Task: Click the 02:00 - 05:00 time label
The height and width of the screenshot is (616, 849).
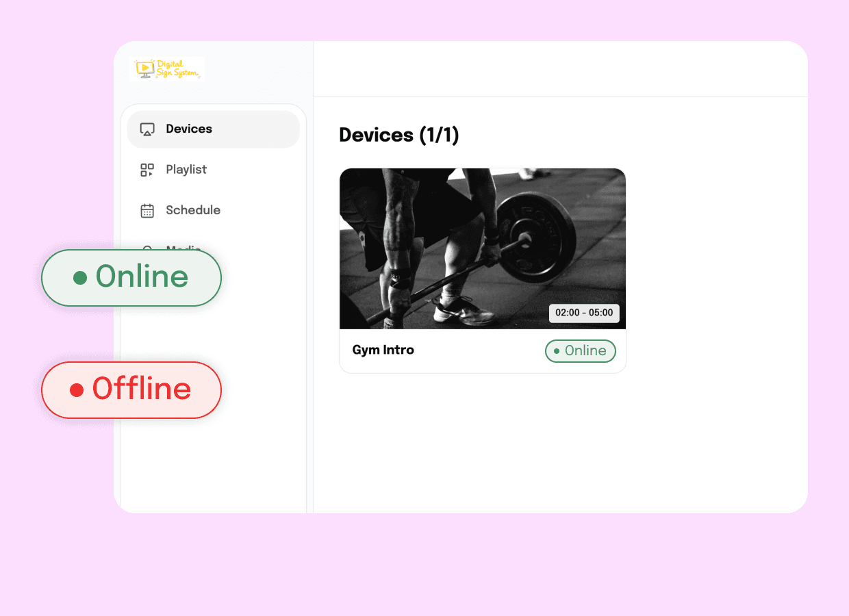Action: coord(584,313)
